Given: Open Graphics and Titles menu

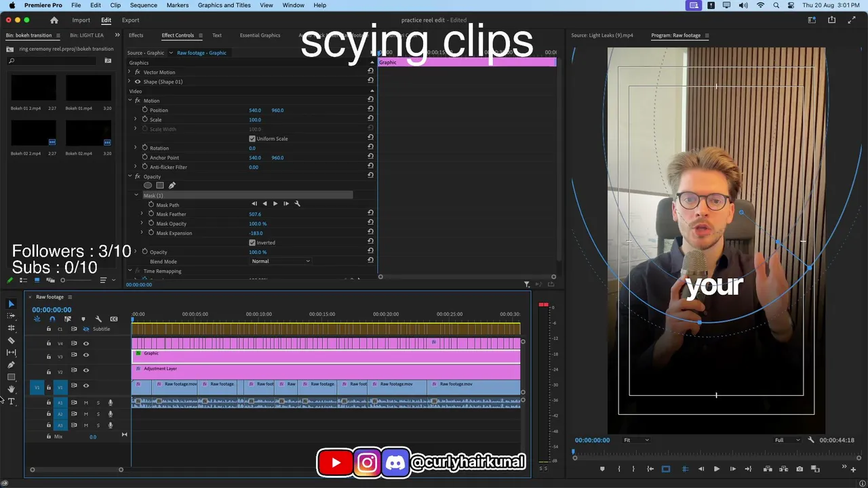Looking at the screenshot, I should [x=224, y=5].
